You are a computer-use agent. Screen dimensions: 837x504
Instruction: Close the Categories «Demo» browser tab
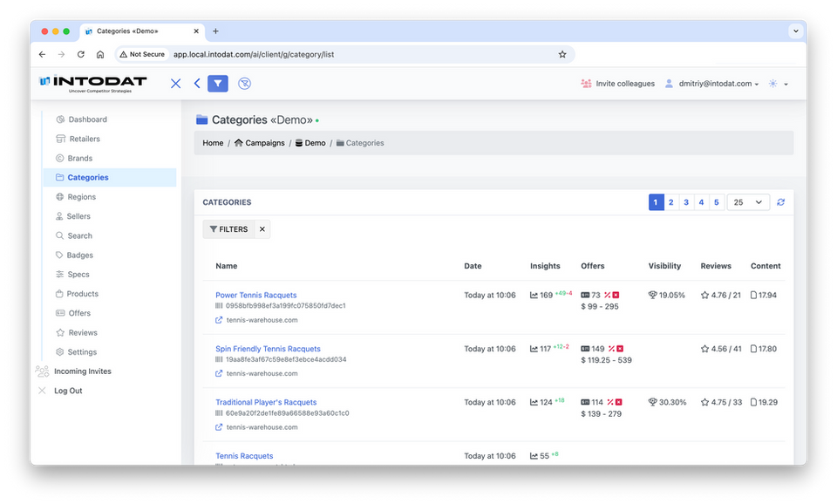click(196, 31)
